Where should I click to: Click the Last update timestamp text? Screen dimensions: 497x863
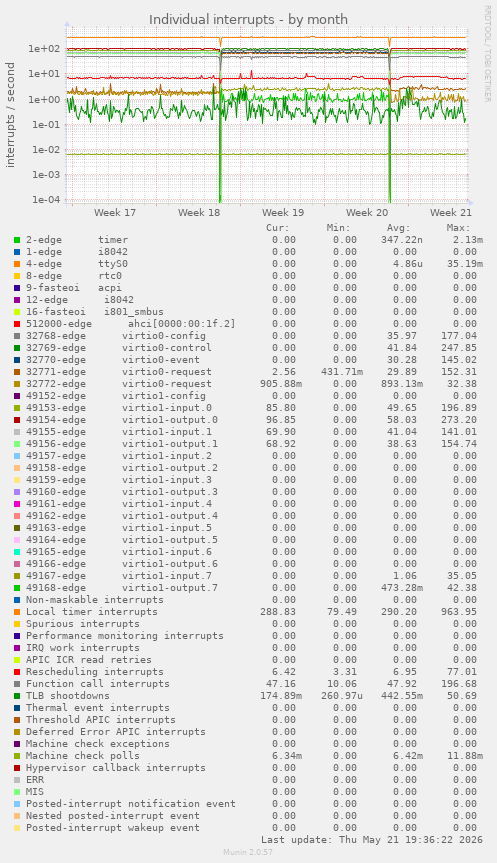(x=372, y=840)
